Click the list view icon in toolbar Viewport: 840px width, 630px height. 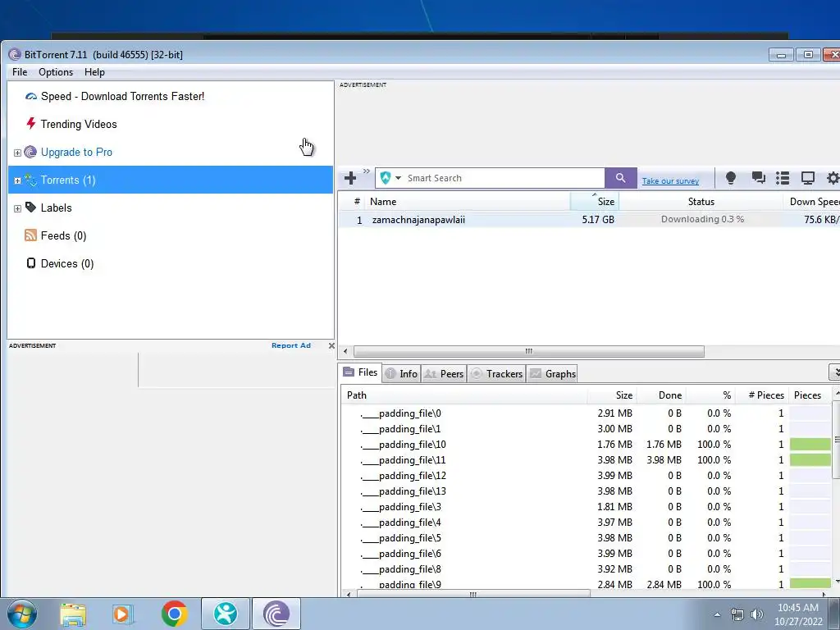click(783, 178)
